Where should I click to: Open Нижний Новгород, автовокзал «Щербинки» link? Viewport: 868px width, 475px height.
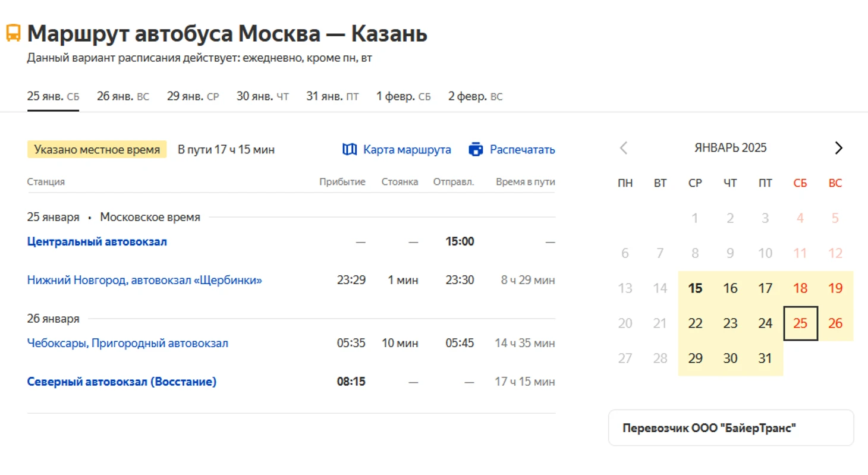coord(144,279)
